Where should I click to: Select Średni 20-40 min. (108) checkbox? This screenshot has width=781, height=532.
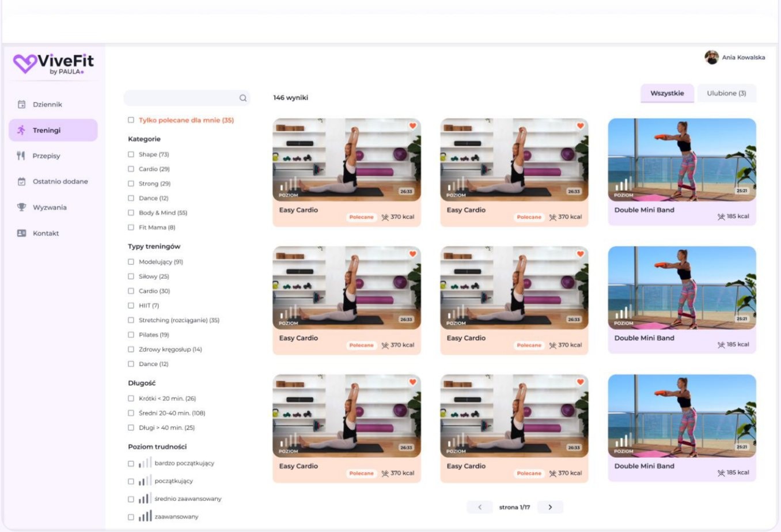coord(131,413)
